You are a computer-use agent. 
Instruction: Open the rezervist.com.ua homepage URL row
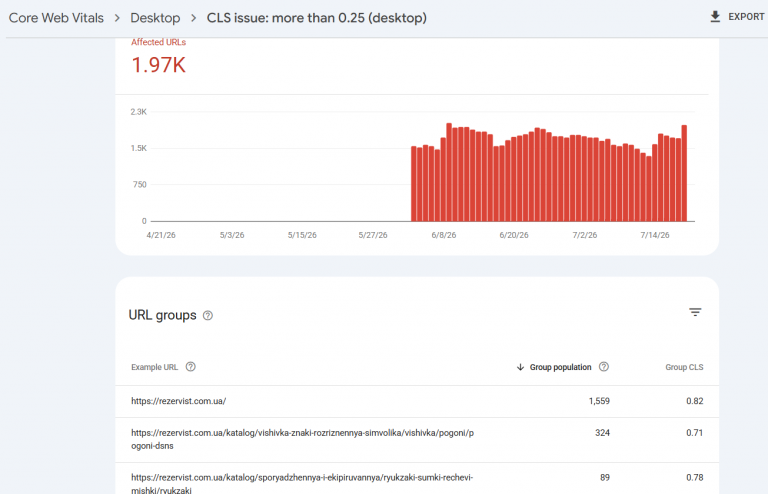tap(417, 401)
